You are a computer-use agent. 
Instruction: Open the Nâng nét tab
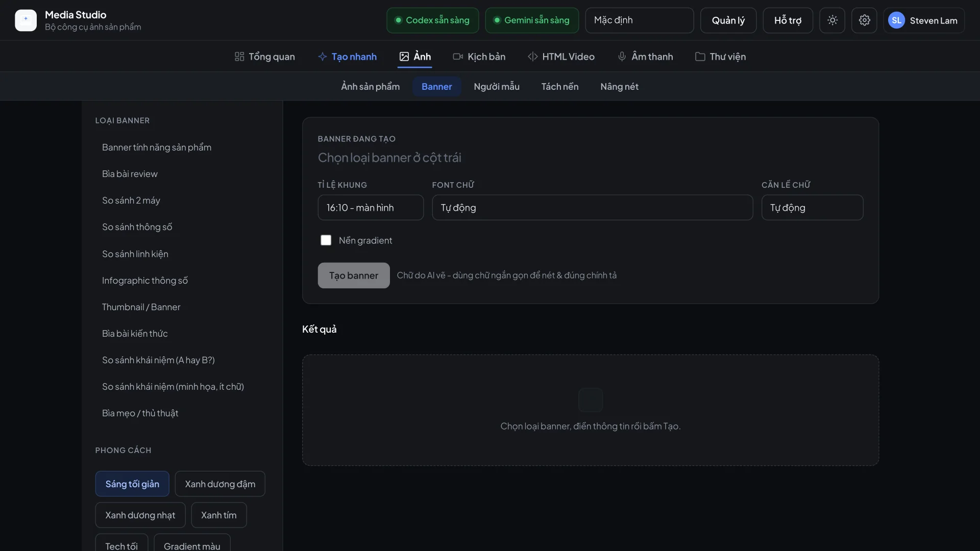619,87
